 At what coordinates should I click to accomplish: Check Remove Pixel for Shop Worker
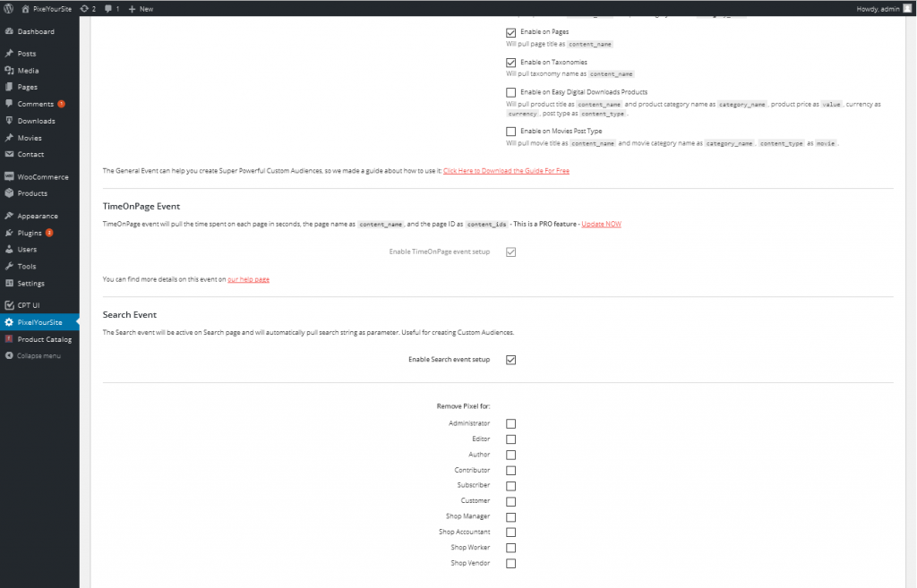click(x=510, y=548)
